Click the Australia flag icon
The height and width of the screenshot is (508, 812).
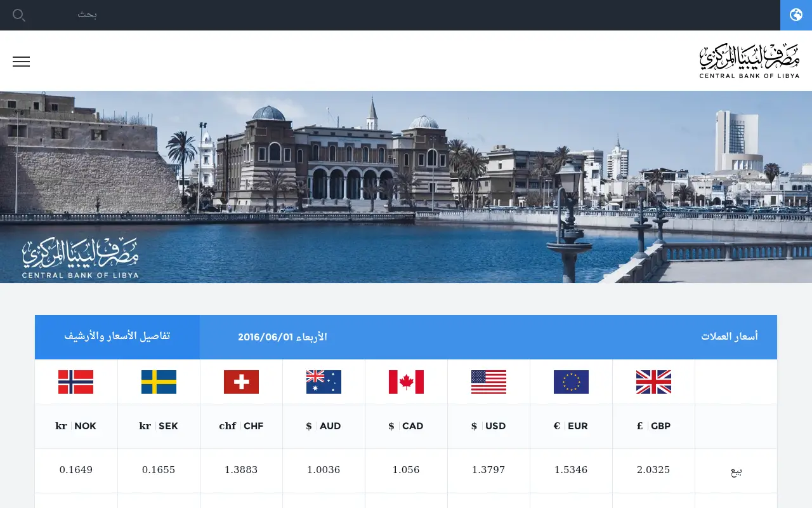point(324,382)
